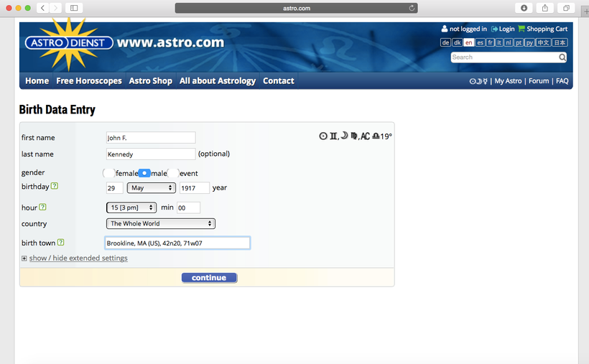Click the minutes field

pos(189,207)
